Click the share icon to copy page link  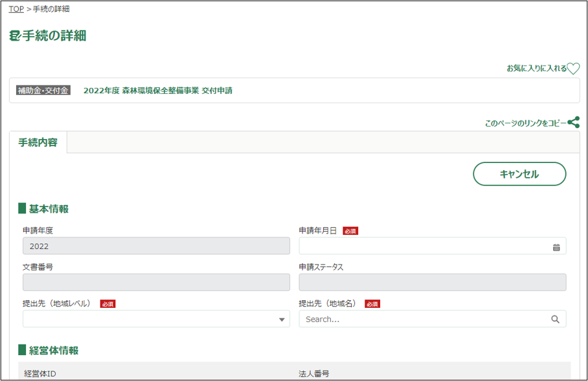573,122
